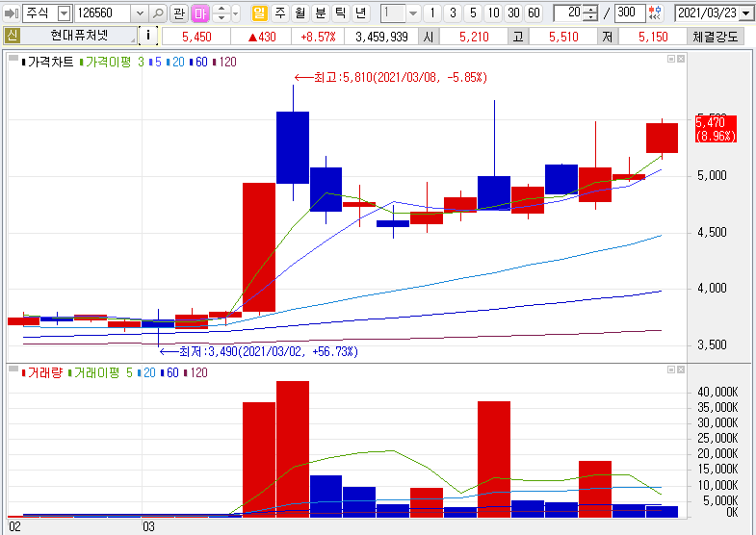
Task: Click the change rate +8.57%
Action: 318,37
